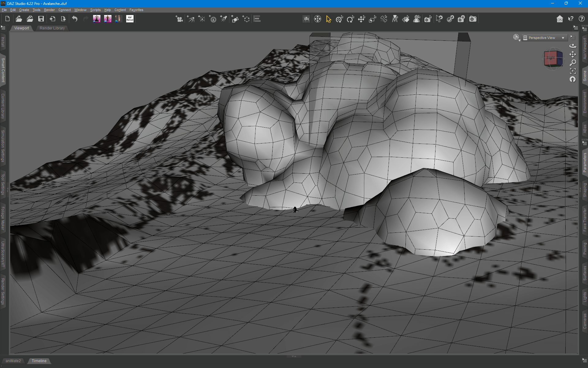
Task: Click the Create New Point Light icon
Action: click(x=202, y=19)
